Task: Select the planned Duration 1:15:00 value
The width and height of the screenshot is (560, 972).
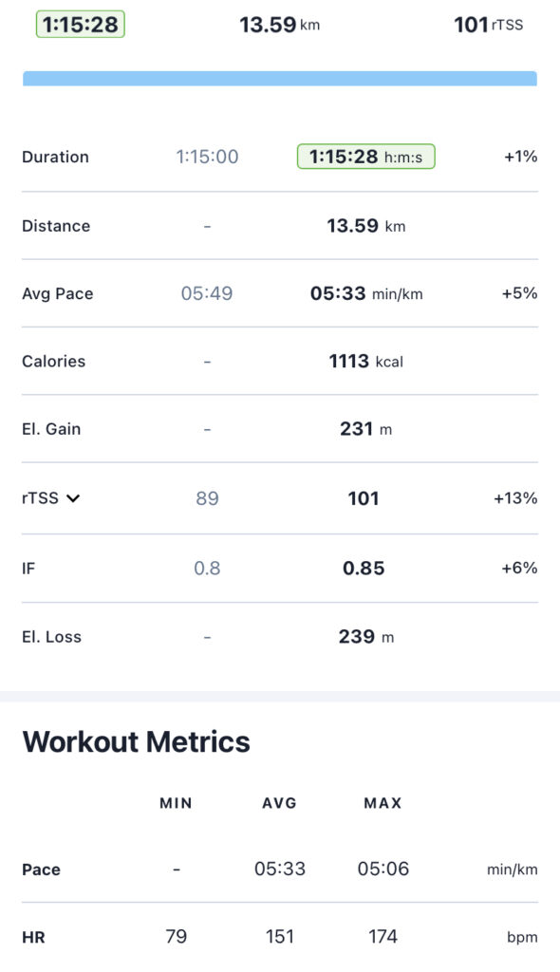Action: click(x=207, y=157)
